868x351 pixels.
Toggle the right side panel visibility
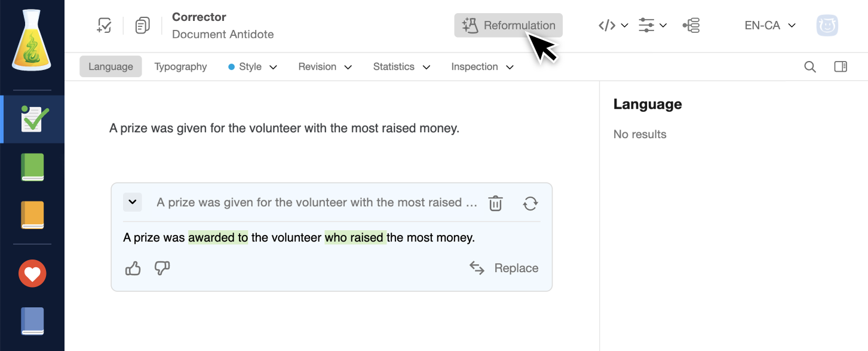(841, 67)
